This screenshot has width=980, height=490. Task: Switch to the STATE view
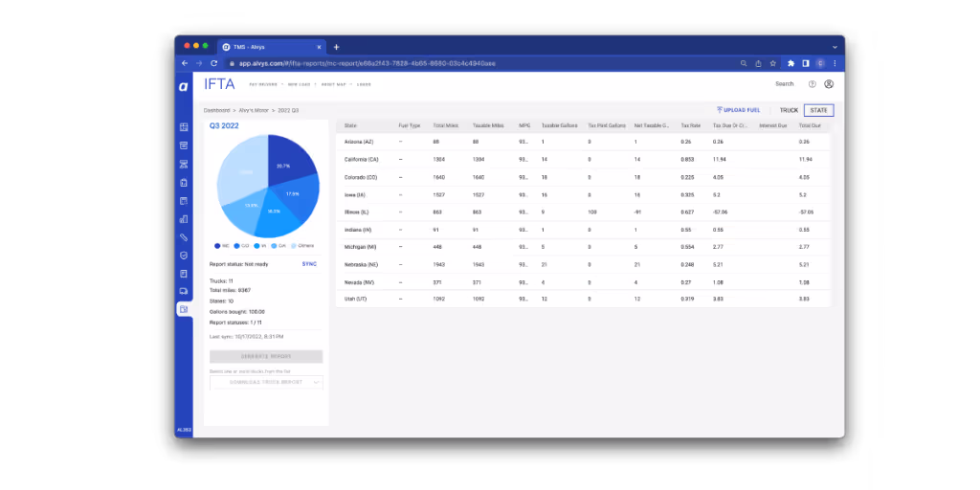819,111
